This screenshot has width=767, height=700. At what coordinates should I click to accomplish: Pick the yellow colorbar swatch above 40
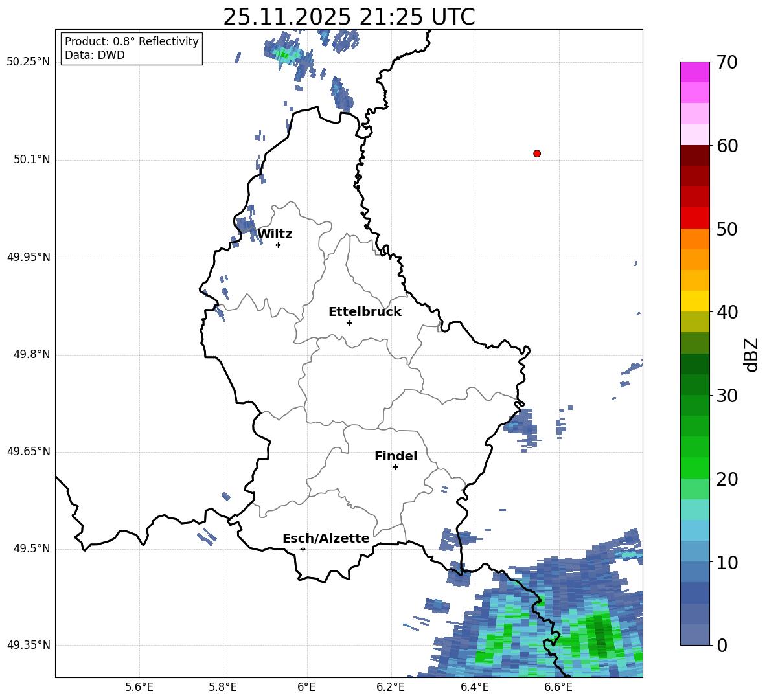click(x=694, y=301)
